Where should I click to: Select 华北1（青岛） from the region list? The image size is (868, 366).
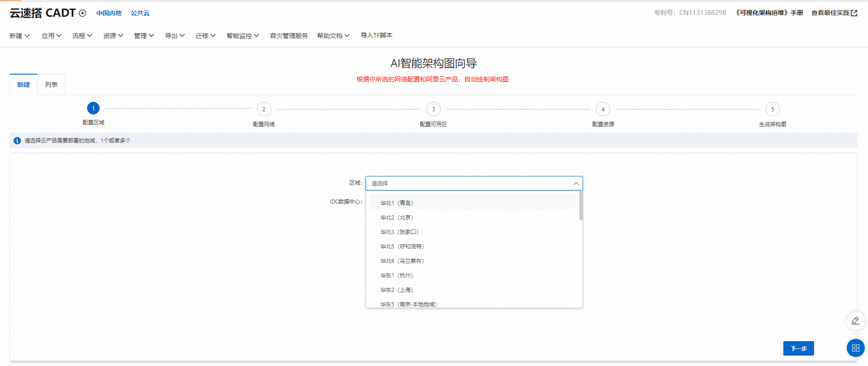point(473,203)
